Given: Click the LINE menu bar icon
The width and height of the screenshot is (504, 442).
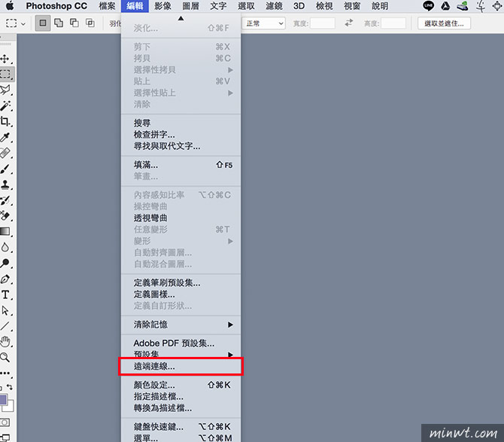Looking at the screenshot, I should pyautogui.click(x=428, y=6).
